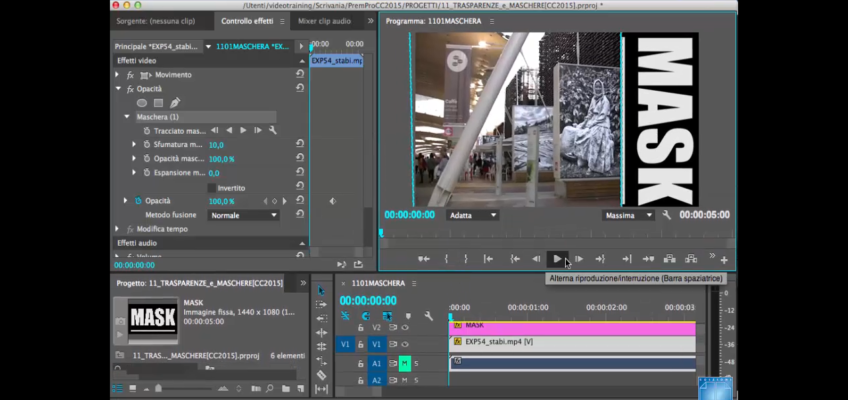
Task: Create an ellipse mask under Opacità
Action: click(x=142, y=103)
